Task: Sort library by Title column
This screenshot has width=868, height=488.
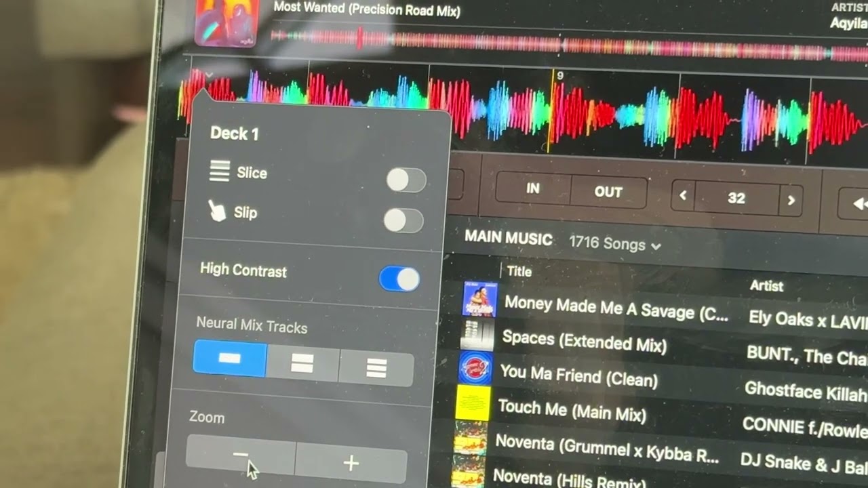Action: point(519,271)
